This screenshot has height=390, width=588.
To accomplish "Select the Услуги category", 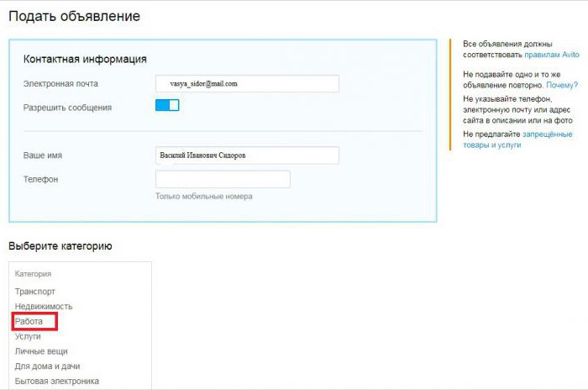I will click(x=28, y=337).
